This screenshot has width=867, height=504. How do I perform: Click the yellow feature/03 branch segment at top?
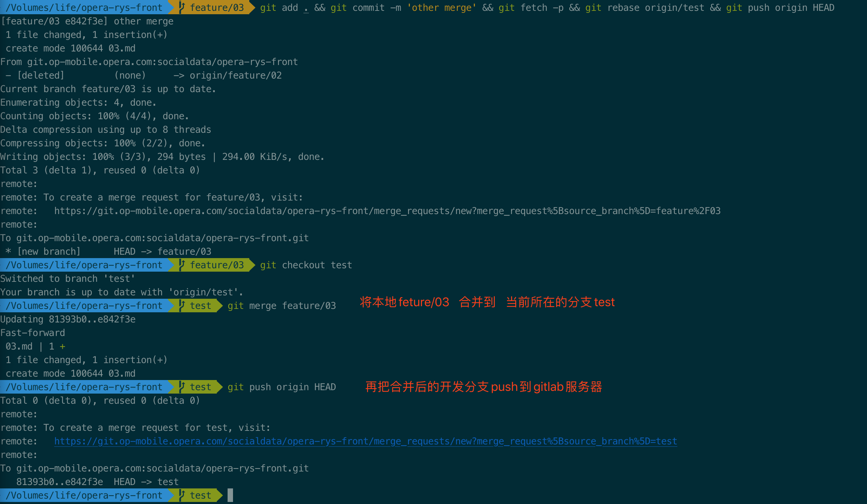point(217,7)
